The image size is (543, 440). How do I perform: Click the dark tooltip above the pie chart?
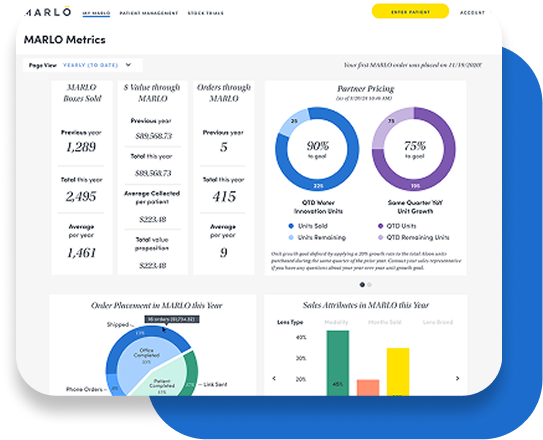click(x=172, y=319)
